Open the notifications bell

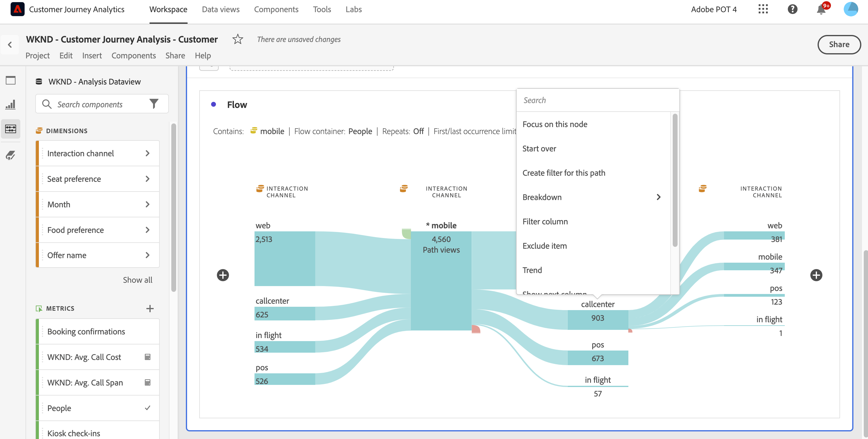tap(821, 9)
